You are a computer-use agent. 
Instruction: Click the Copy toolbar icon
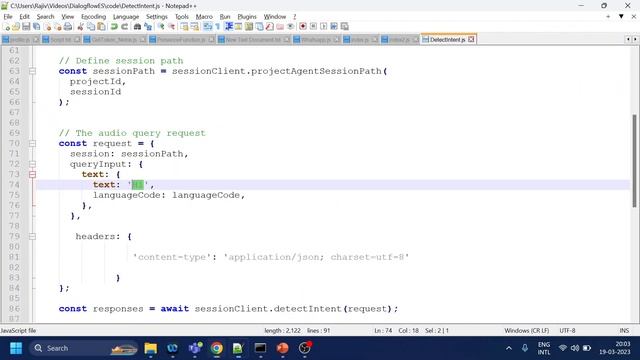(x=91, y=27)
